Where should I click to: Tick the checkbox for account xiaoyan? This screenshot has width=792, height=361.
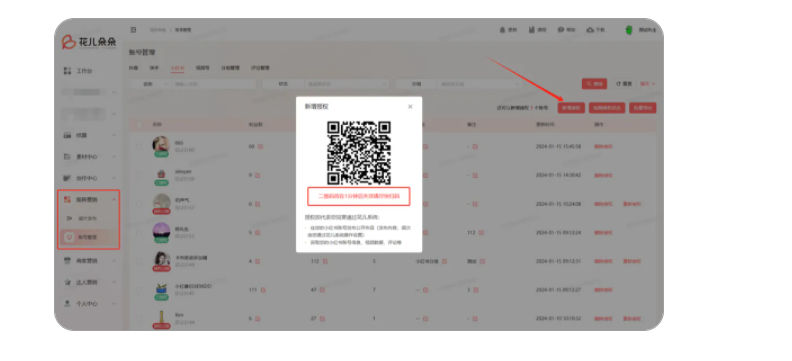tap(139, 176)
